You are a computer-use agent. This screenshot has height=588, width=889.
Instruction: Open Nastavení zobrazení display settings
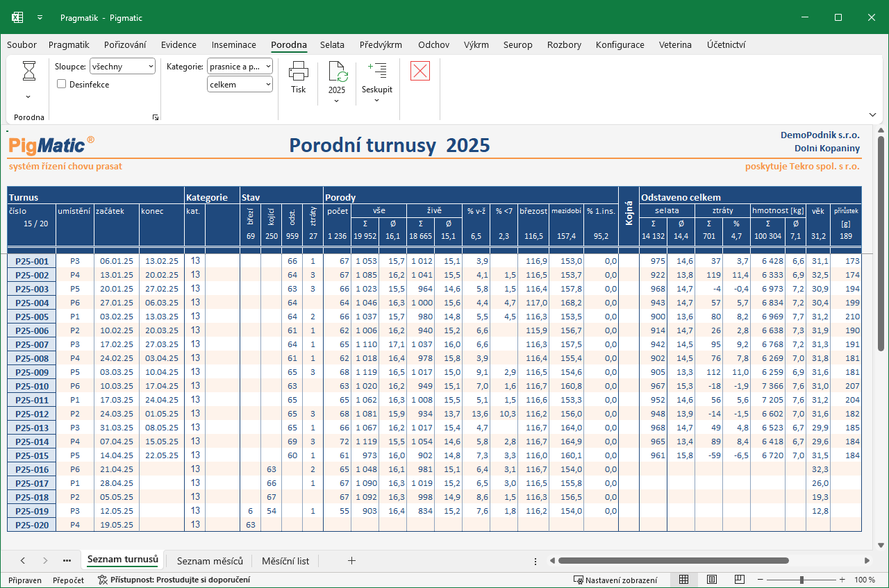pyautogui.click(x=615, y=580)
